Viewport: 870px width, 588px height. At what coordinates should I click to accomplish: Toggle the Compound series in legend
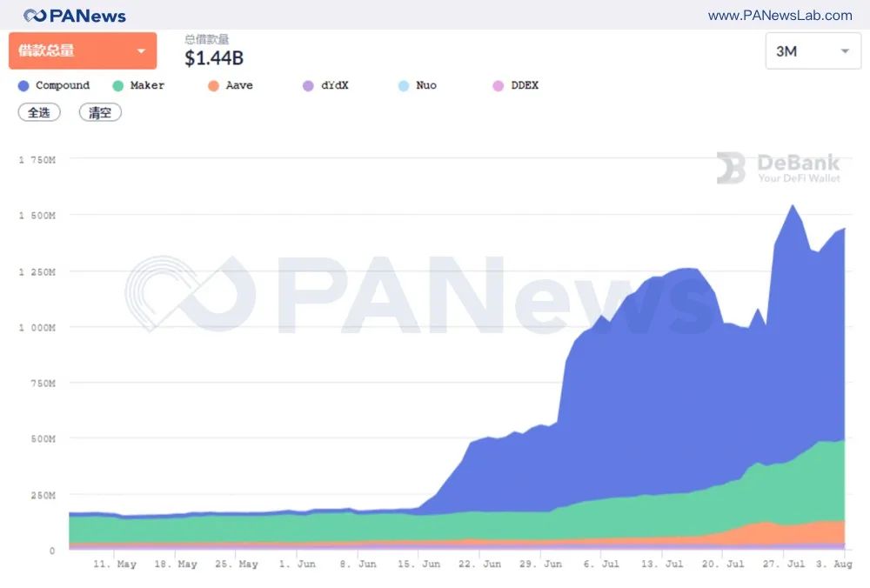pos(54,85)
